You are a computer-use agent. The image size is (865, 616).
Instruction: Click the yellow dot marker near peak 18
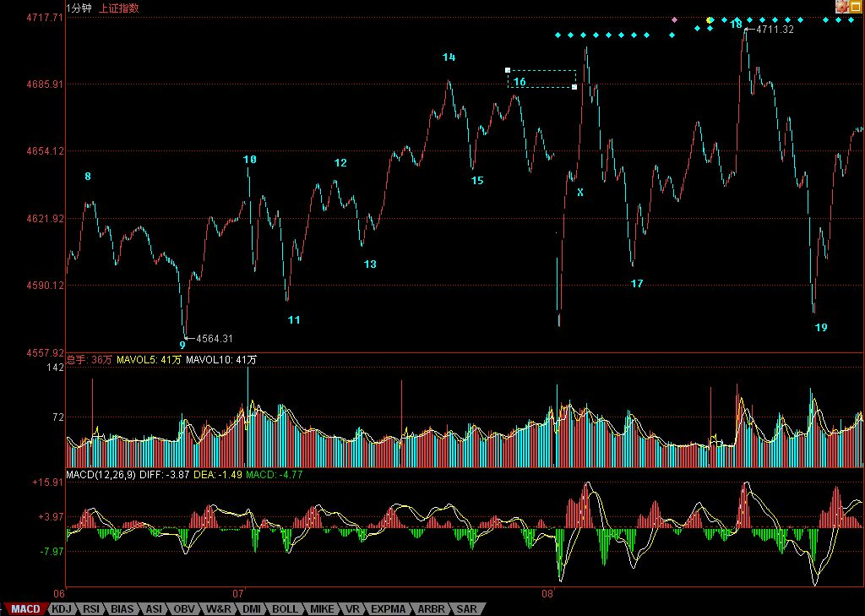710,19
